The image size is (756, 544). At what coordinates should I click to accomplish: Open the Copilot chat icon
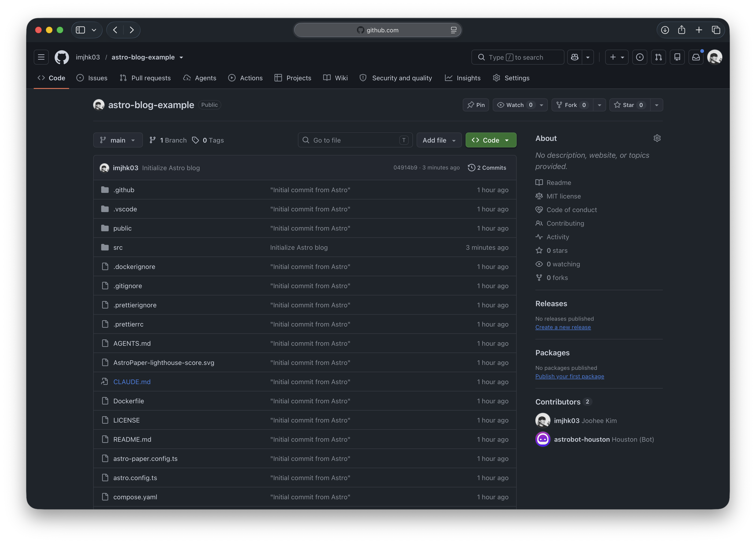pos(575,57)
